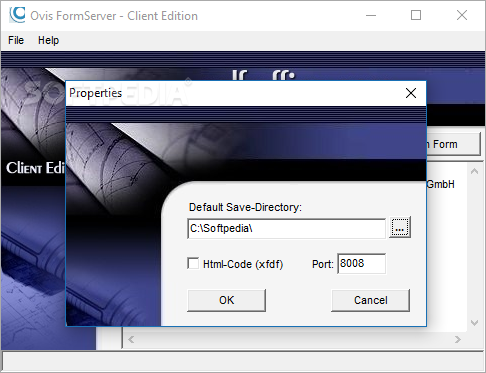This screenshot has width=486, height=373.
Task: Click the scroll left arrow in main window
Action: pyautogui.click(x=131, y=339)
